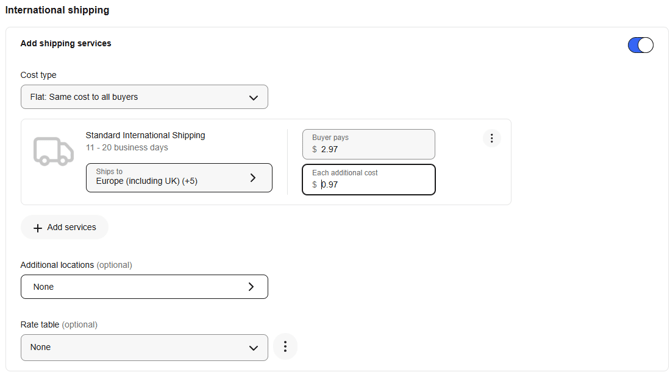
Task: Click the Each additional cost field
Action: tap(369, 180)
